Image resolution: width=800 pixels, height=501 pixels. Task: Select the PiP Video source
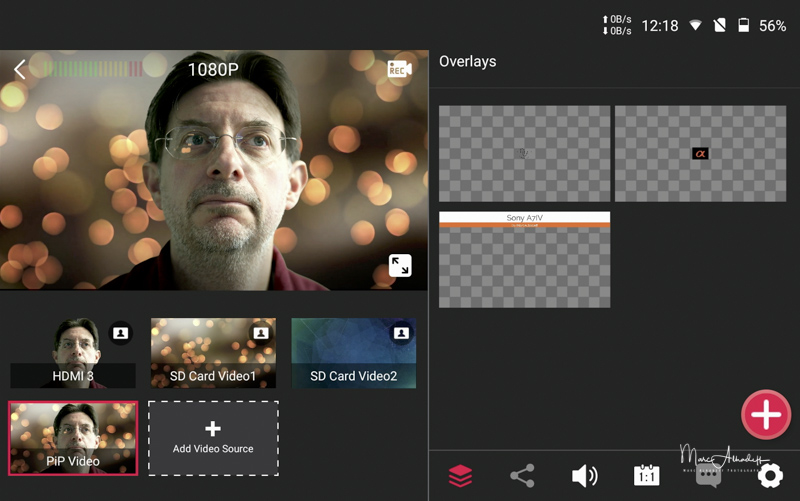coord(73,438)
